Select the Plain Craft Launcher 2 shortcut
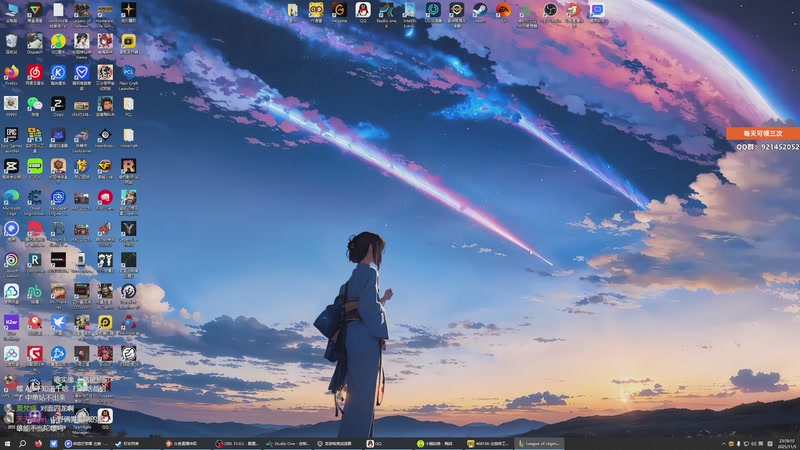This screenshot has width=800, height=450. tap(129, 76)
